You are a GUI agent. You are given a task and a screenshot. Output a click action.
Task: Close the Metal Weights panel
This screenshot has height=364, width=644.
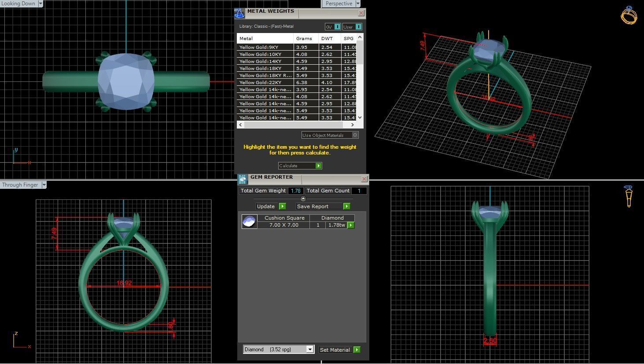(x=361, y=13)
